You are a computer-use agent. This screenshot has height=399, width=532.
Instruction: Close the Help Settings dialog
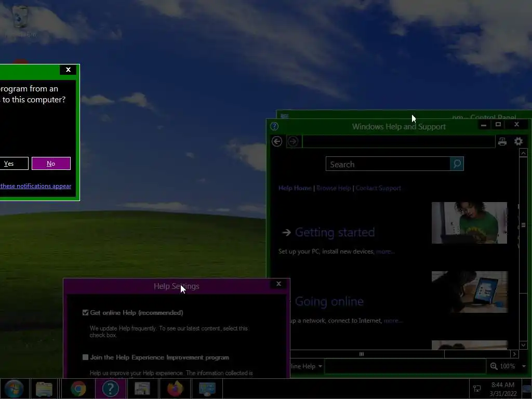click(278, 284)
